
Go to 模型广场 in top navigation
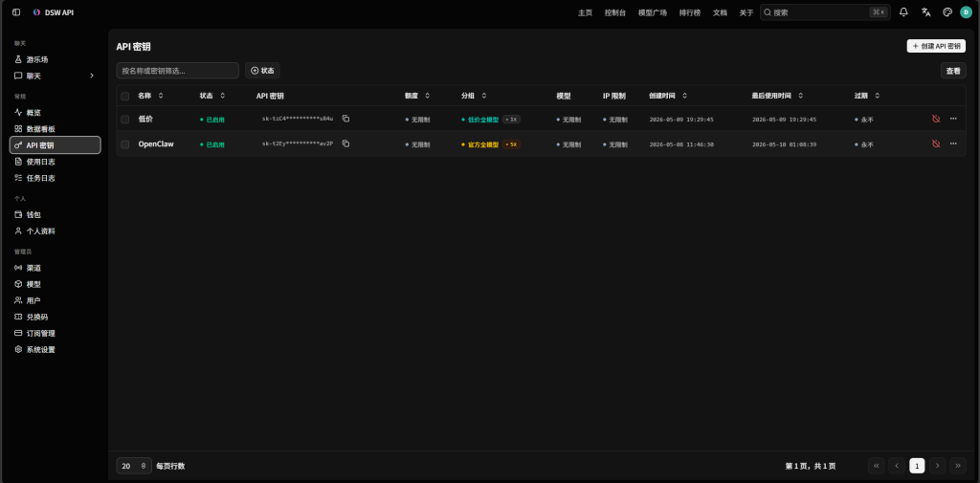click(x=653, y=12)
